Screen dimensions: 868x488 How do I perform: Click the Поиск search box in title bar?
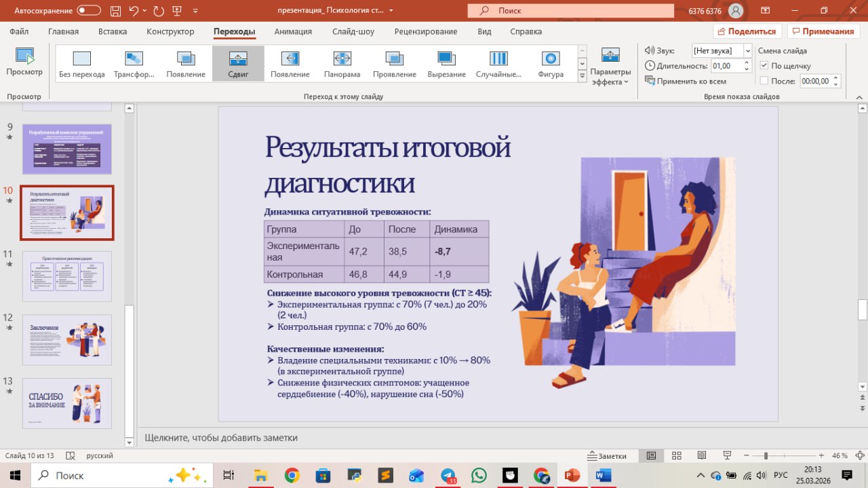click(571, 10)
